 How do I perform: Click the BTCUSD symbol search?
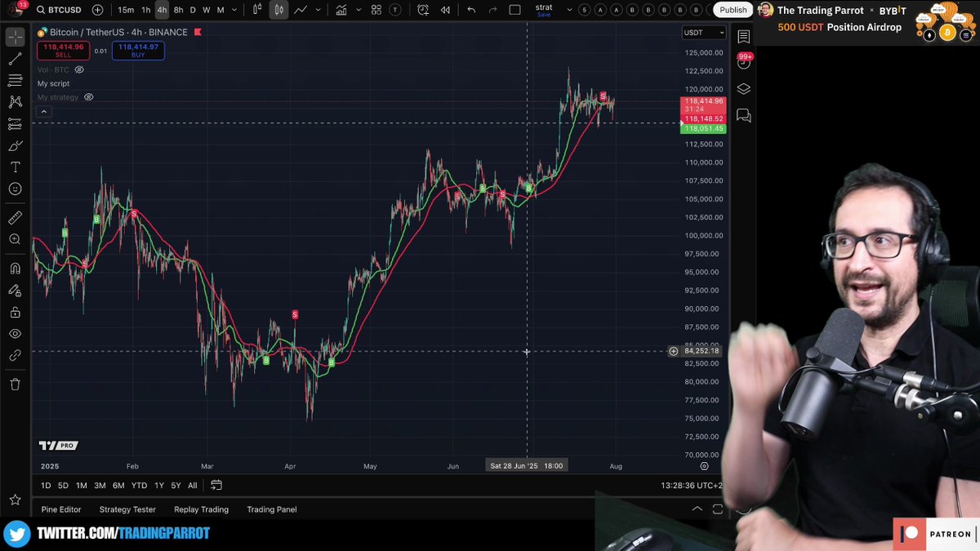[59, 10]
